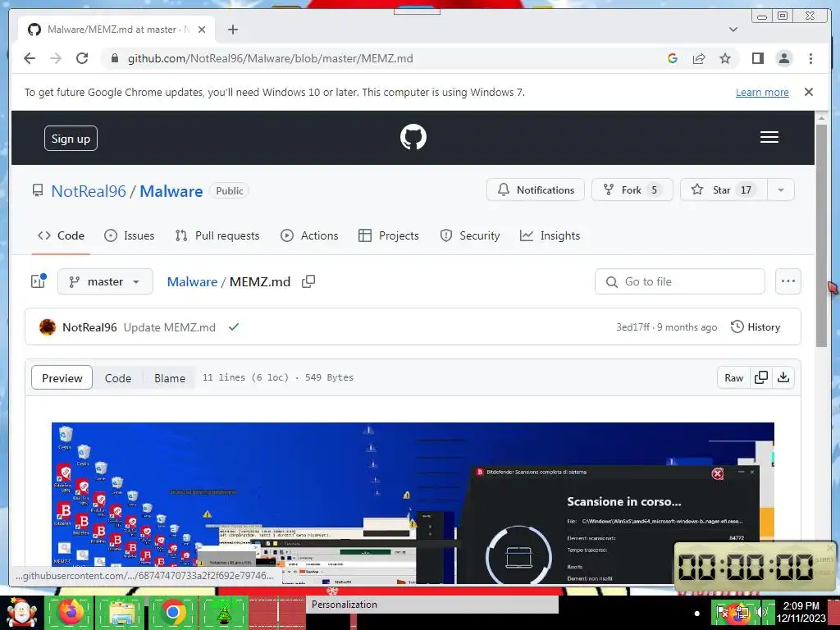Screen dimensions: 840x630
Task: Copy file path icon next to MEMZ.md
Action: (308, 281)
